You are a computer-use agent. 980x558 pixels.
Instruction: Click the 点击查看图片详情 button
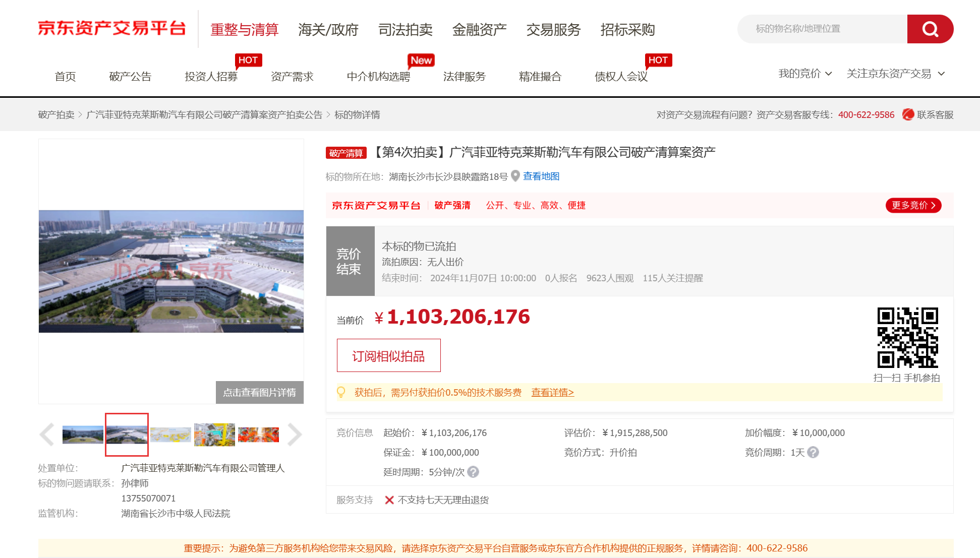click(260, 392)
